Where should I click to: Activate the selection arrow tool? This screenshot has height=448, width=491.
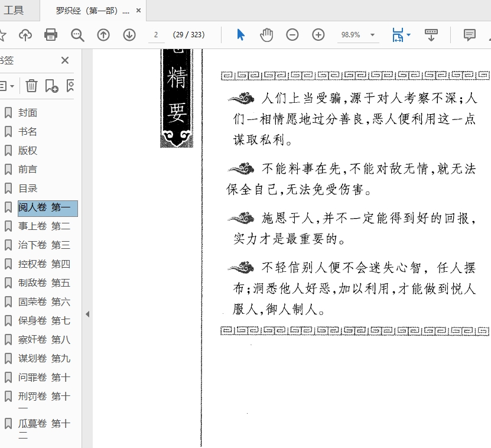240,35
